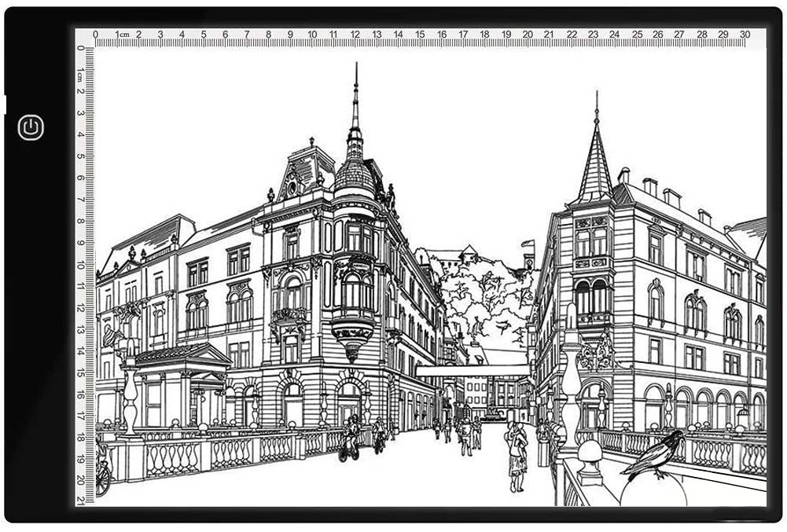Click the motorcyclist riding on the street

point(348,438)
